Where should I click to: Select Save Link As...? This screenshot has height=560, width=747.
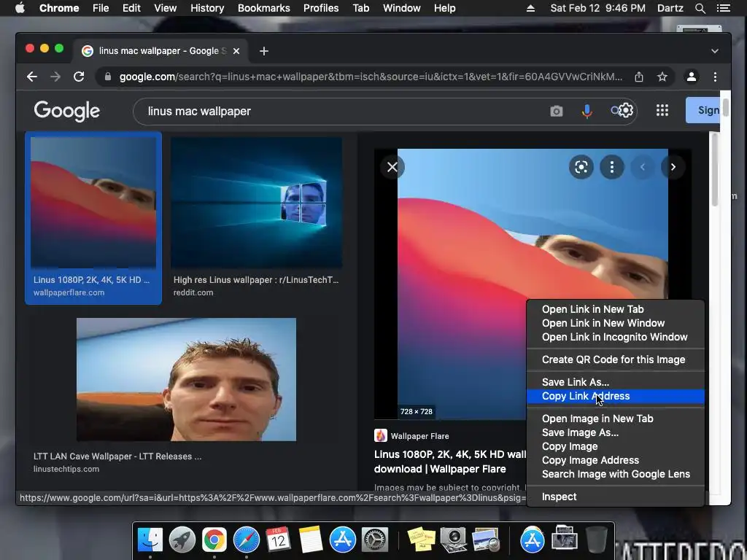pyautogui.click(x=615, y=382)
